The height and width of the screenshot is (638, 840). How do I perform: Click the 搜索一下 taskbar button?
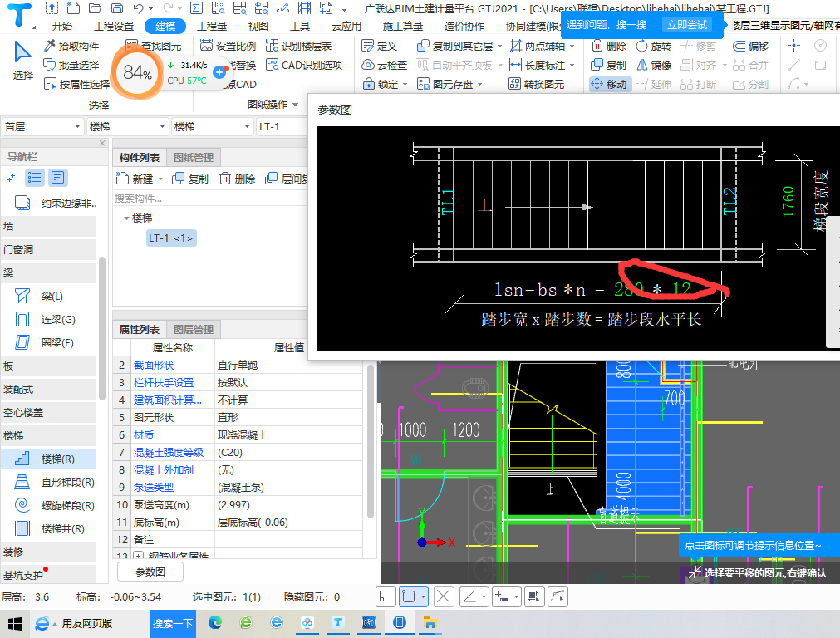[173, 624]
